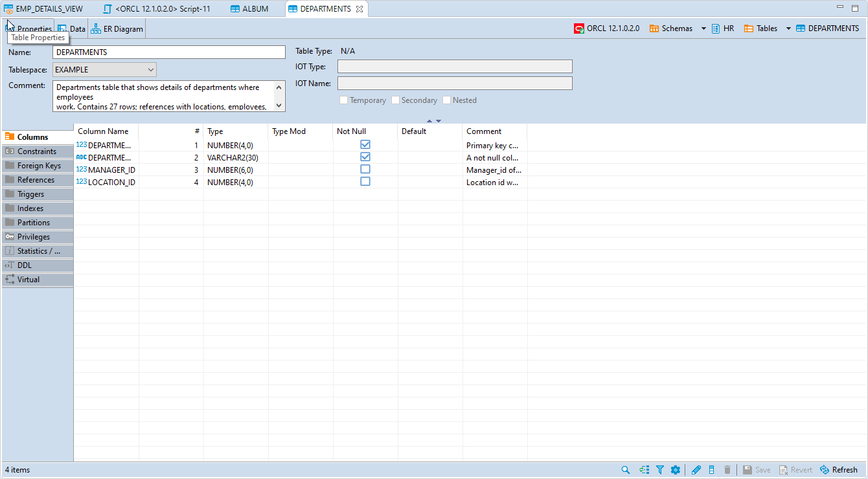The width and height of the screenshot is (868, 479).
Task: Uncheck Not Null for DEPARTMENT_NAME column
Action: click(x=365, y=156)
